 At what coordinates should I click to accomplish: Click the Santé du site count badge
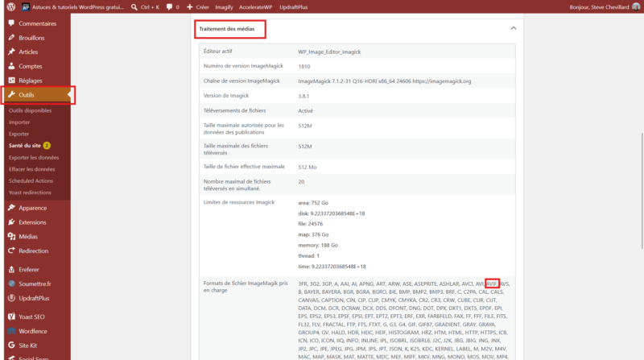47,146
